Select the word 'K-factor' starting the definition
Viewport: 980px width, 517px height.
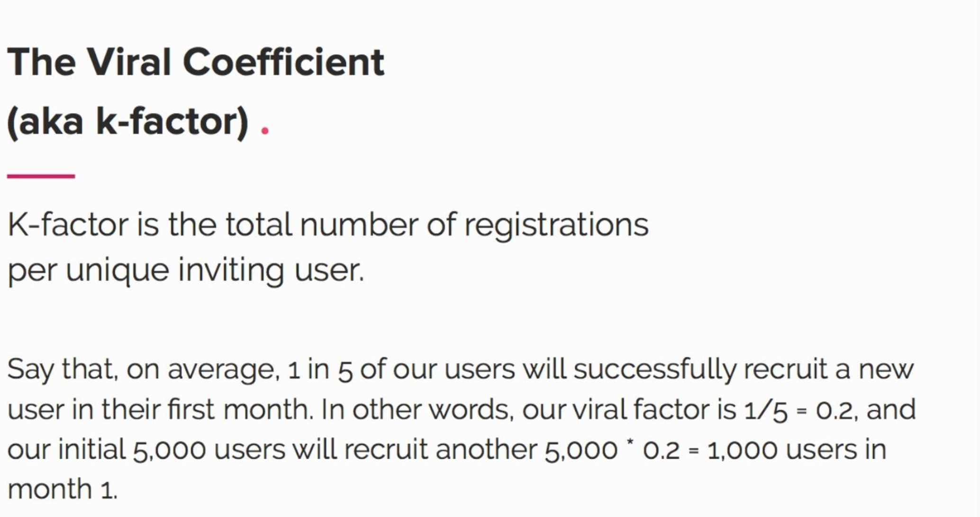click(x=68, y=224)
